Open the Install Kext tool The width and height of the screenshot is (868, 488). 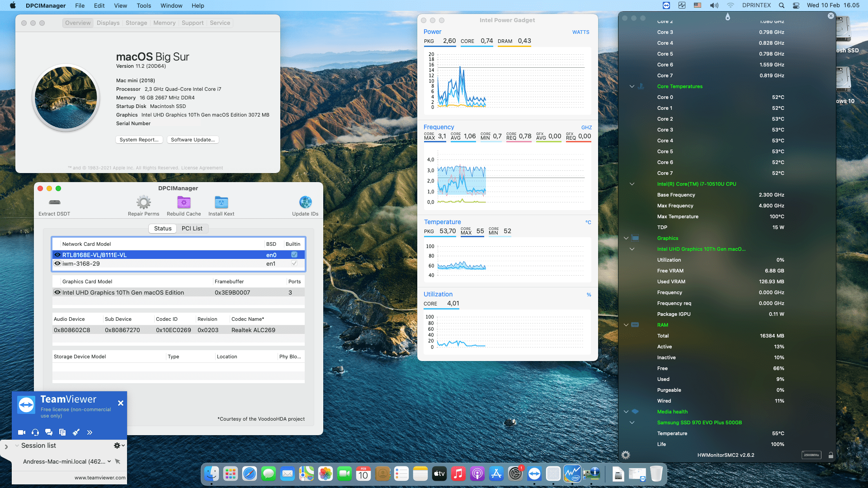coord(221,202)
